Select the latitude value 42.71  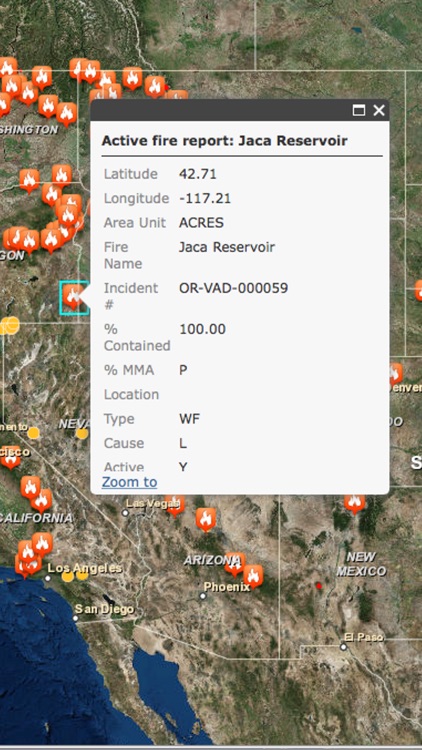198,174
